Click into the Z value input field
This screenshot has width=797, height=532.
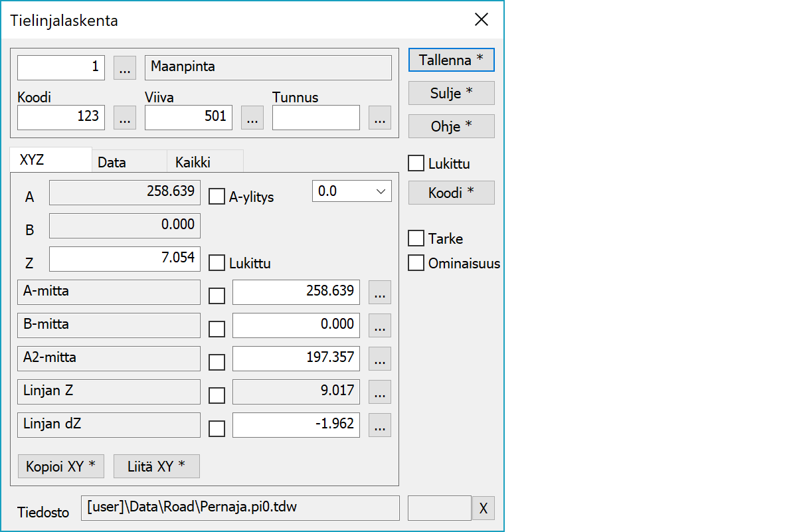[x=124, y=259]
